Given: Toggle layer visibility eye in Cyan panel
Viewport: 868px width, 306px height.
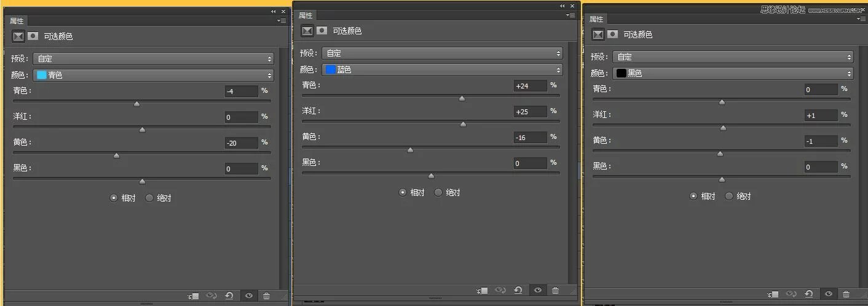Looking at the screenshot, I should (249, 296).
